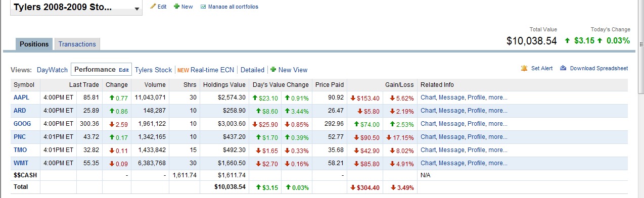Sort the table by Volume column header
Screen dimensions: 644x198
155,84
